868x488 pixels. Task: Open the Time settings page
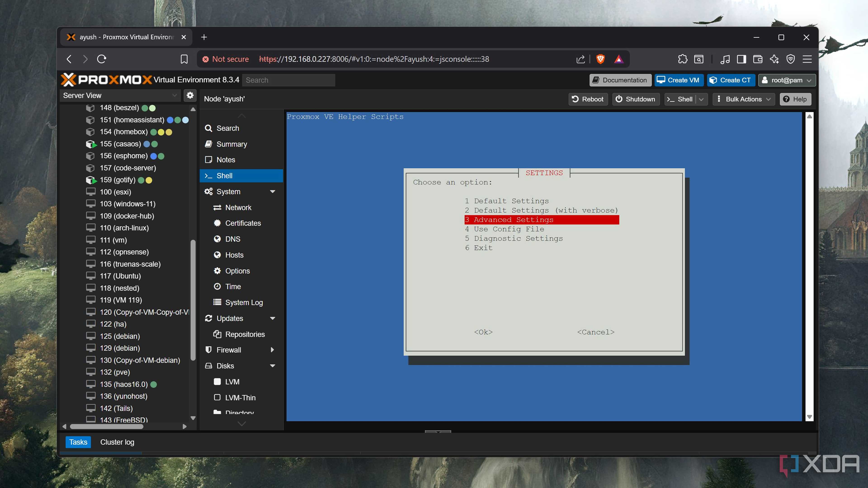pyautogui.click(x=241, y=287)
